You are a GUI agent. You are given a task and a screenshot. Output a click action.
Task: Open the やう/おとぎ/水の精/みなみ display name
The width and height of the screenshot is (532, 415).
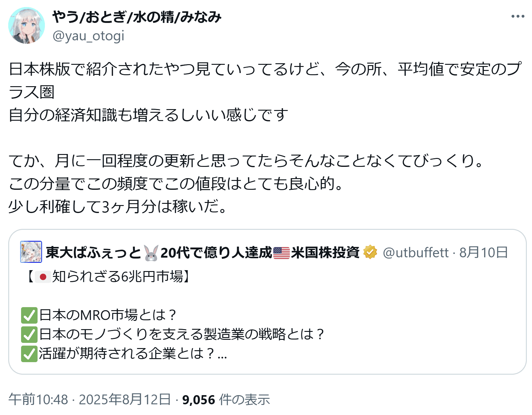(137, 17)
